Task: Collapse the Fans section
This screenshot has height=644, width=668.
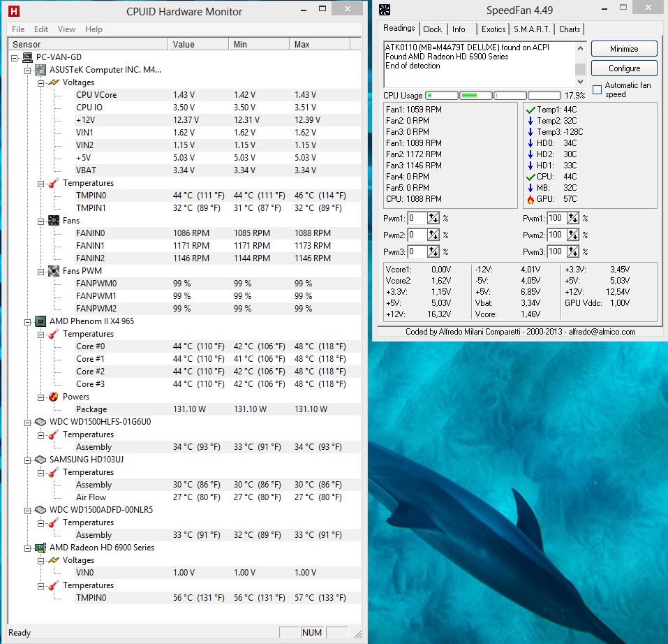Action: click(41, 221)
